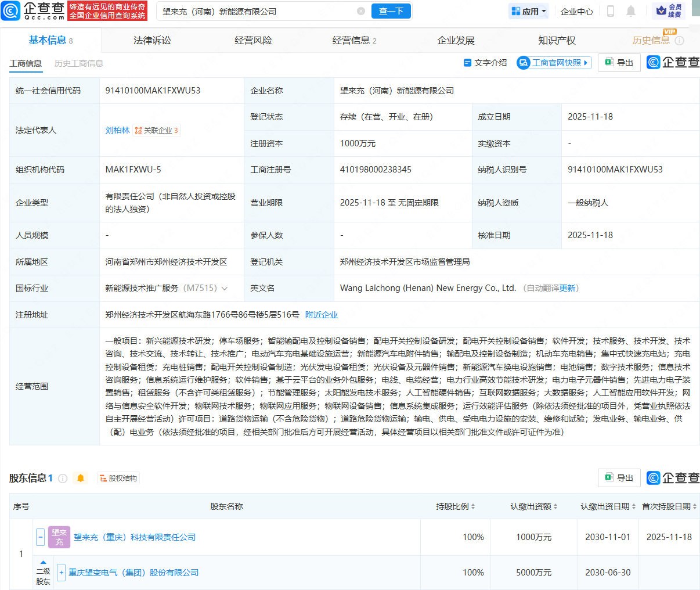Click the info icon beside 股东信息
Image resolution: width=700 pixels, height=590 pixels.
click(63, 479)
